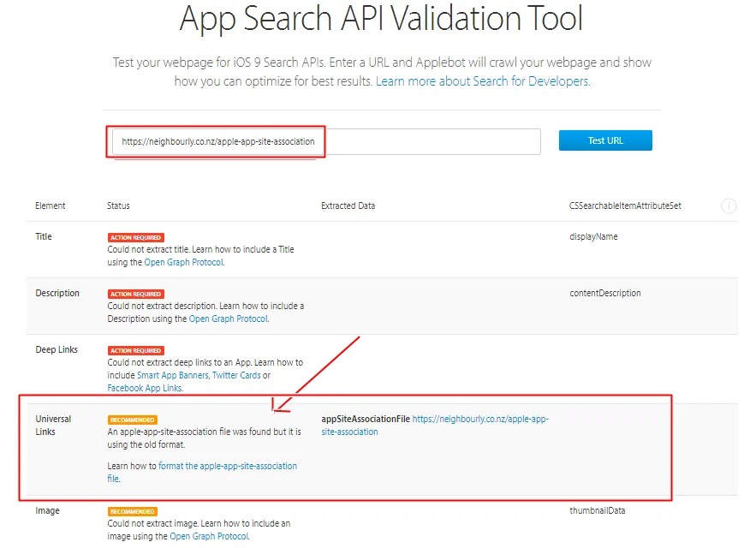Click the Action Required badge in Deep Links row
This screenshot has width=756, height=548.
[135, 350]
